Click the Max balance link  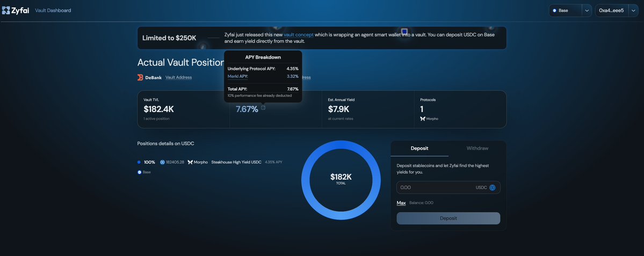(x=401, y=203)
